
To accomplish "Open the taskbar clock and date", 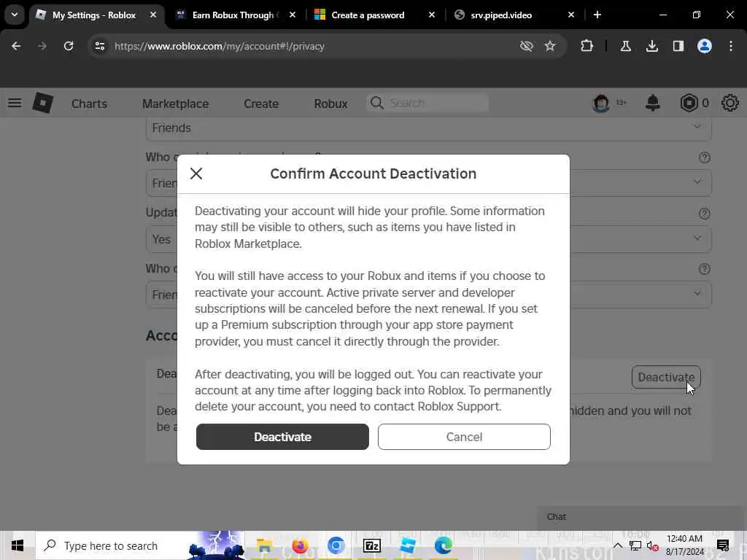I will (x=684, y=545).
